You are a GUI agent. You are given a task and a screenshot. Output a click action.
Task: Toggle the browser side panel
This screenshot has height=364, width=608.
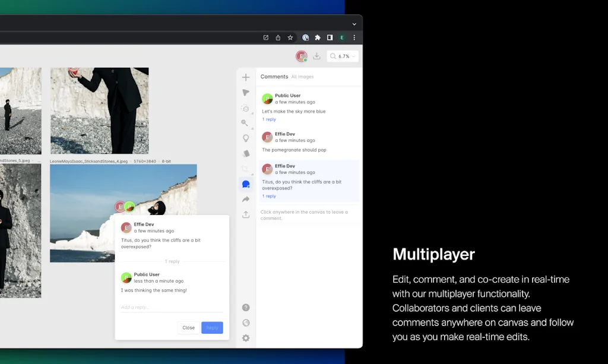coord(330,37)
